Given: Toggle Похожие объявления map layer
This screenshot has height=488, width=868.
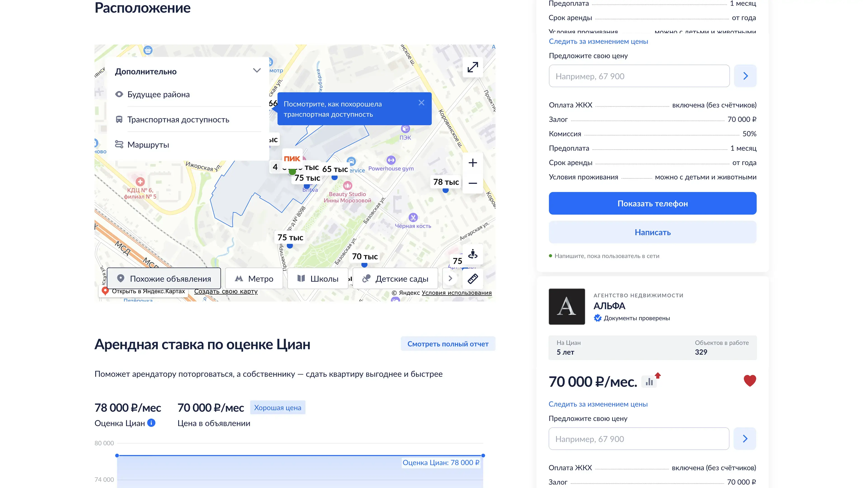Looking at the screenshot, I should tap(164, 279).
